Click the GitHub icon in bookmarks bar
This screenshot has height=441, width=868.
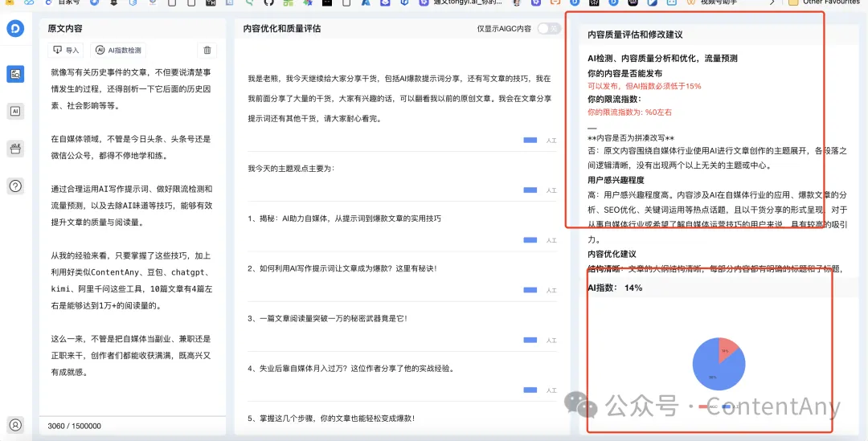tap(268, 3)
